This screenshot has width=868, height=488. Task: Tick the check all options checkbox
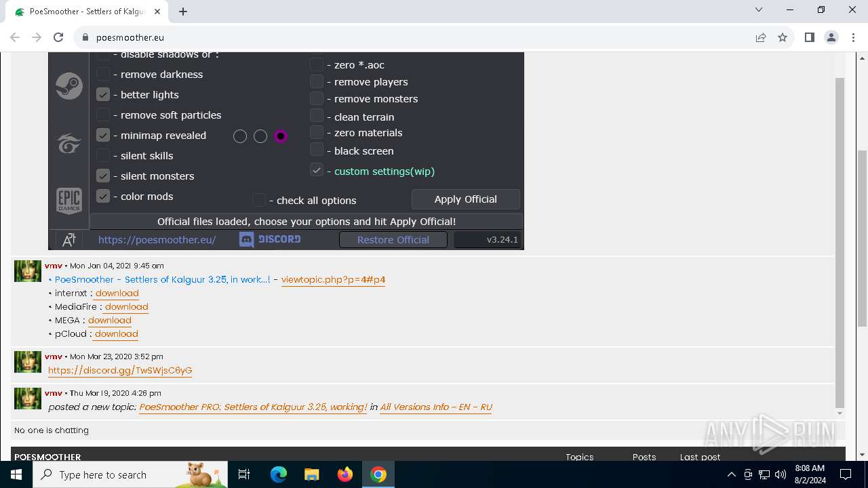point(259,200)
